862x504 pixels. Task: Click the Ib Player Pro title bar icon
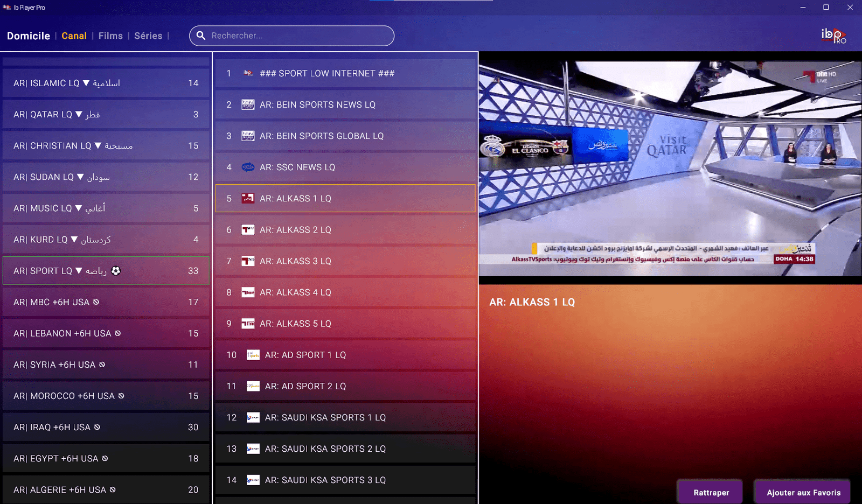click(6, 8)
